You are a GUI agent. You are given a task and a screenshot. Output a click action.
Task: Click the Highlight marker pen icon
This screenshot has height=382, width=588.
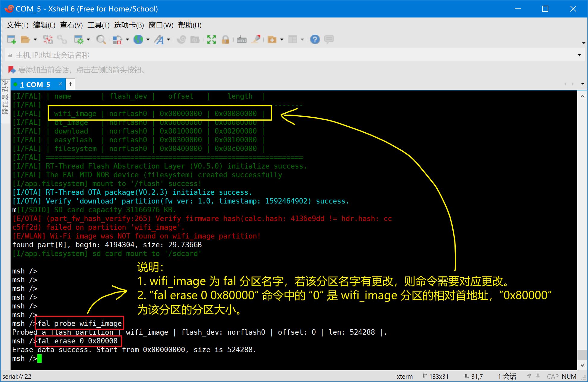[256, 39]
